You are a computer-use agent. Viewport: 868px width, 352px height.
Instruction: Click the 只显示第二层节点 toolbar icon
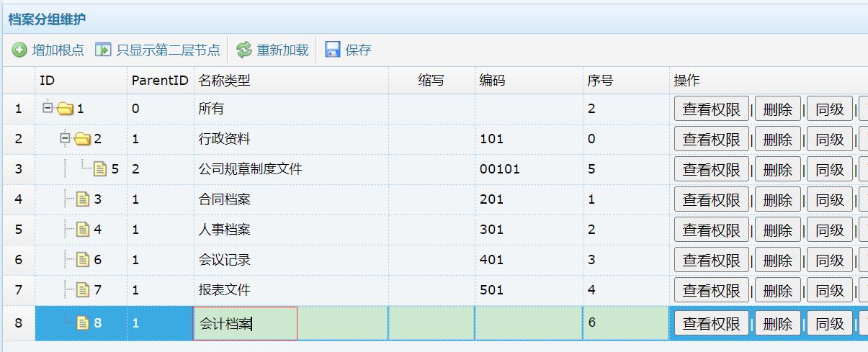[104, 50]
